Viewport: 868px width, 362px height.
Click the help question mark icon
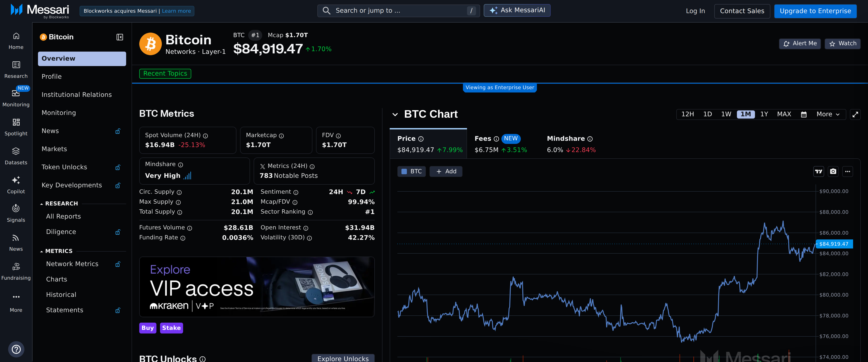pos(16,349)
